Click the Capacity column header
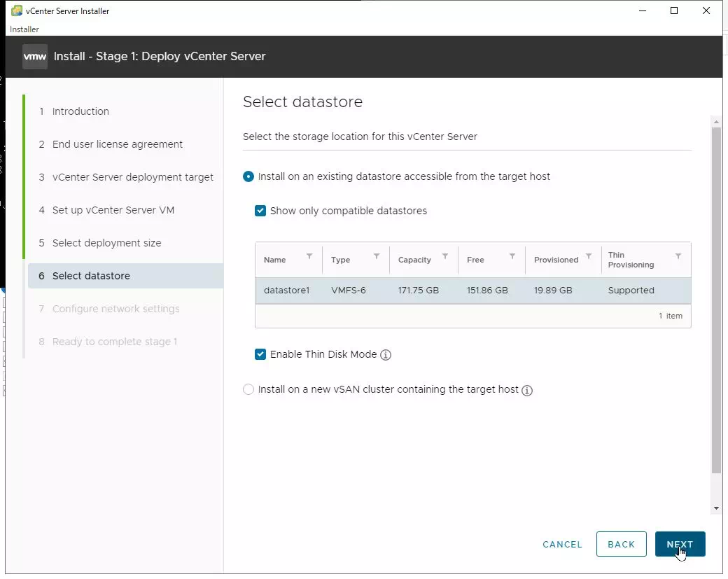Screen dimensions: 728x579 (x=414, y=260)
